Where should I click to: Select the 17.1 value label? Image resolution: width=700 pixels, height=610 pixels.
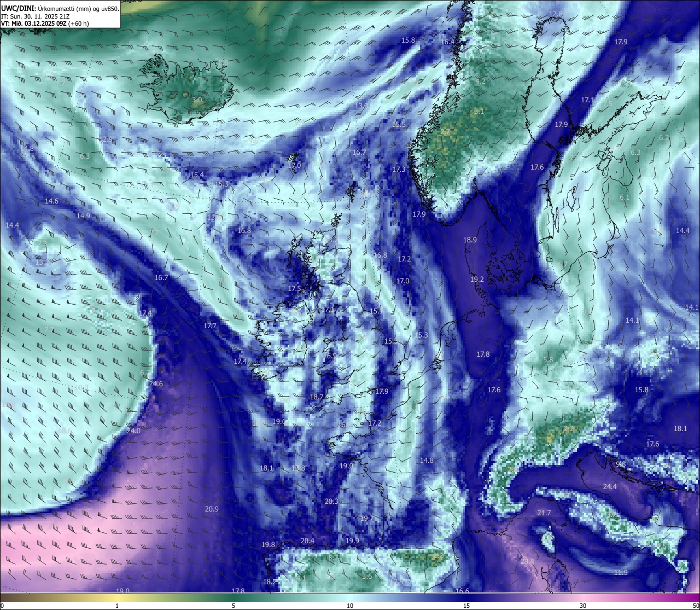coord(587,100)
